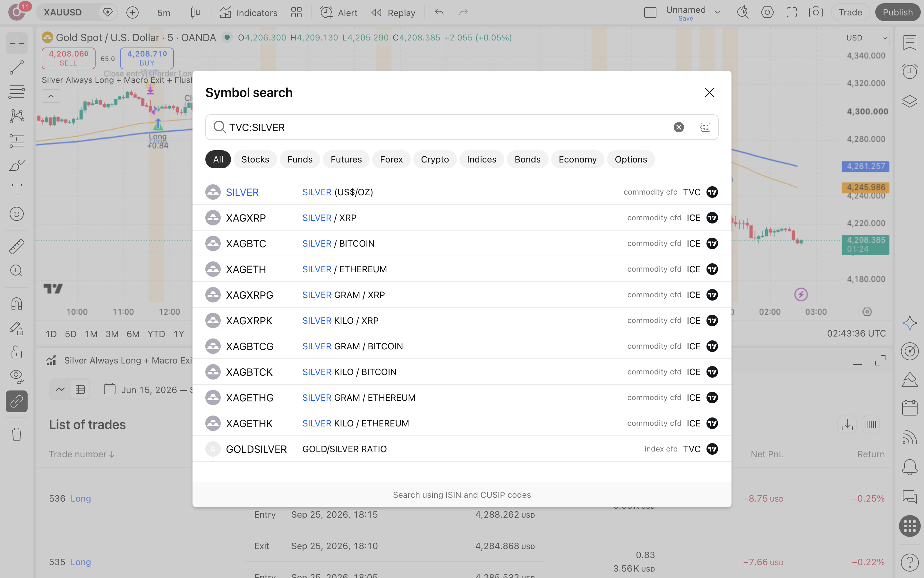The width and height of the screenshot is (924, 578).
Task: Choose GOLDSILVER ratio result
Action: [x=462, y=449]
